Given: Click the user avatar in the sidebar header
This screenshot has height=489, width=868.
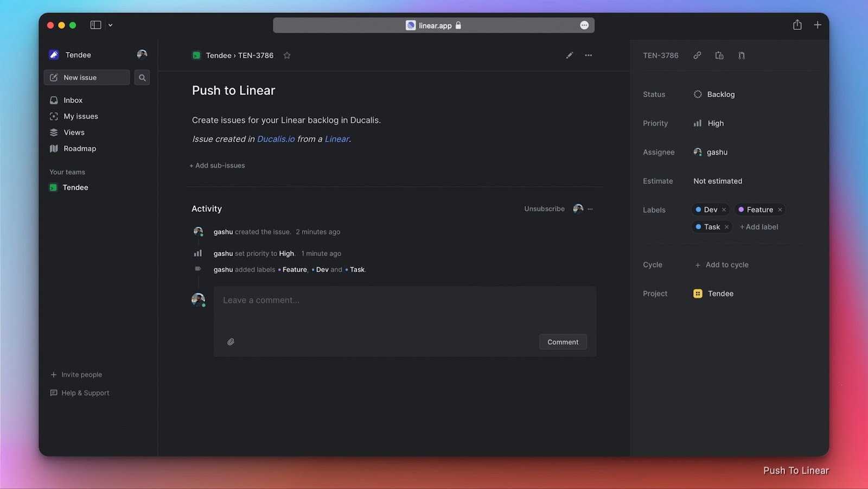Looking at the screenshot, I should tap(142, 54).
